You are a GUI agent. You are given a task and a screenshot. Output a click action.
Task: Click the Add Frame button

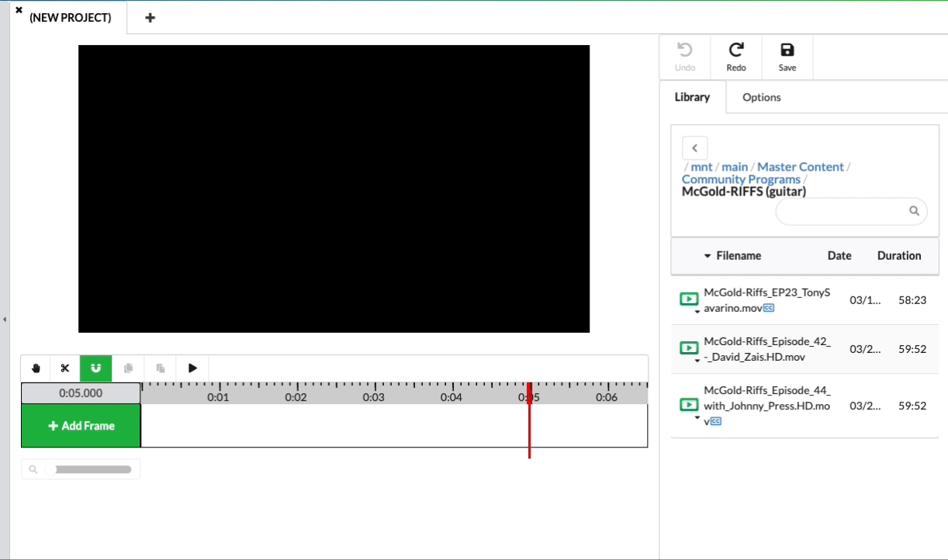tap(81, 425)
